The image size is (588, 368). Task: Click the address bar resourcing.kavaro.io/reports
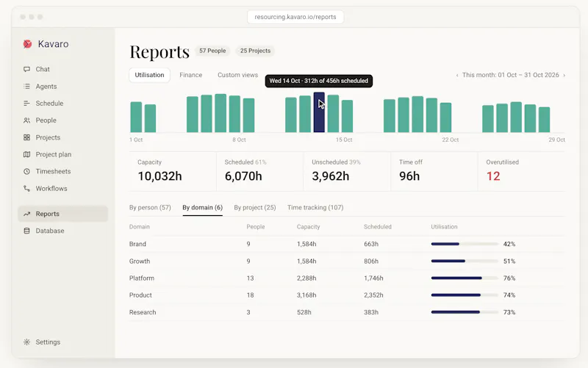coord(295,17)
